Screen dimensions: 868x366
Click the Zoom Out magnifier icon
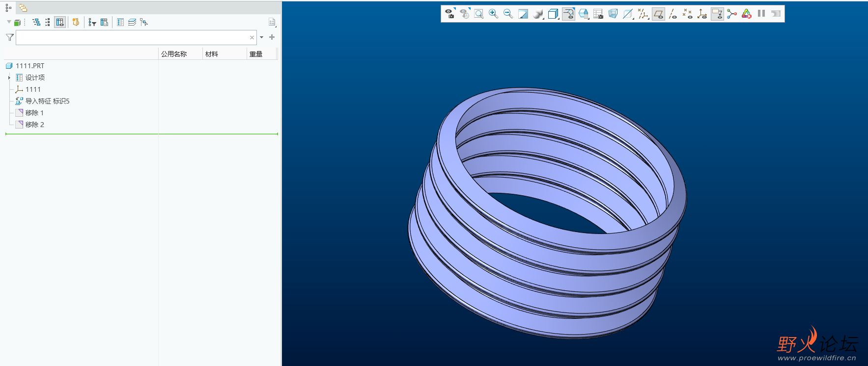pyautogui.click(x=508, y=14)
